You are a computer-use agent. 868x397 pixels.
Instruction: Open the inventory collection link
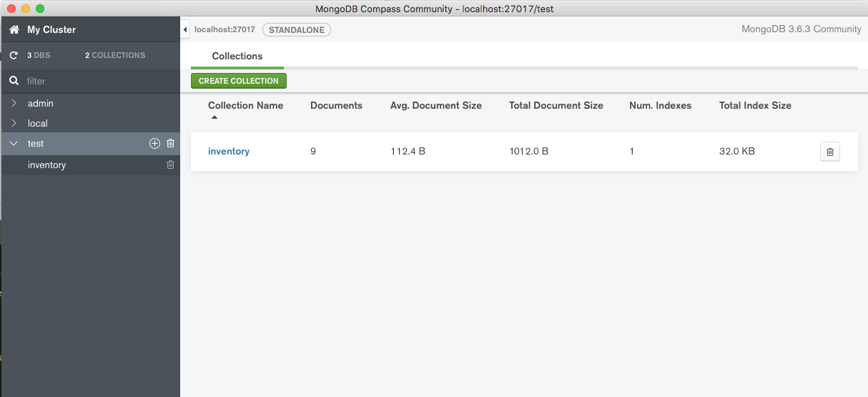[229, 151]
